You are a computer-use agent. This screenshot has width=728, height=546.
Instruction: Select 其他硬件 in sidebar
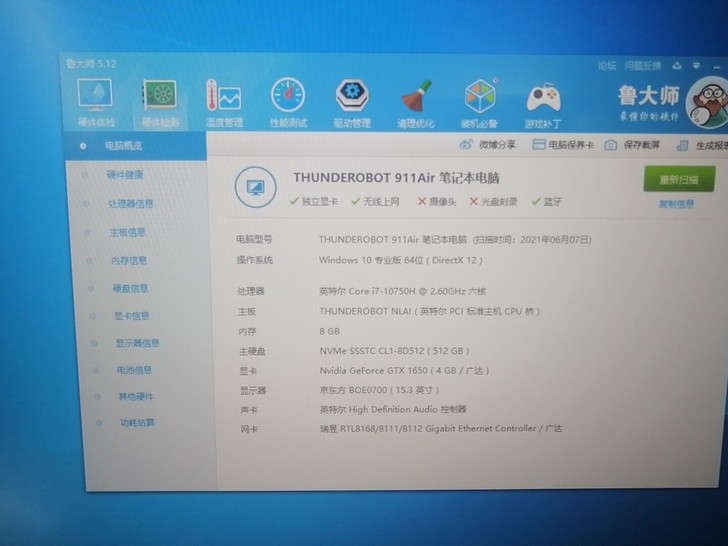point(136,396)
